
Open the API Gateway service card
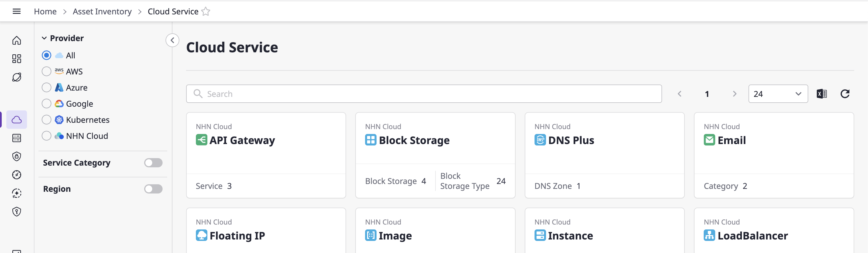[x=242, y=140]
